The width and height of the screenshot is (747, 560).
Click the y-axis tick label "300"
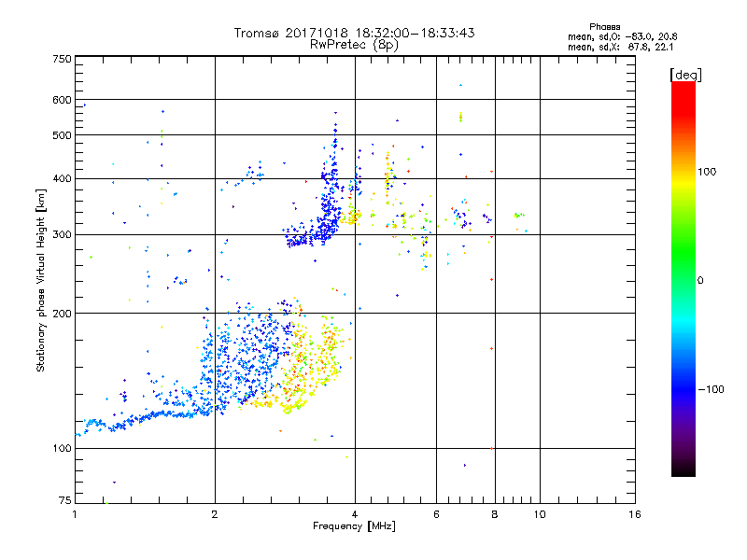pos(62,235)
